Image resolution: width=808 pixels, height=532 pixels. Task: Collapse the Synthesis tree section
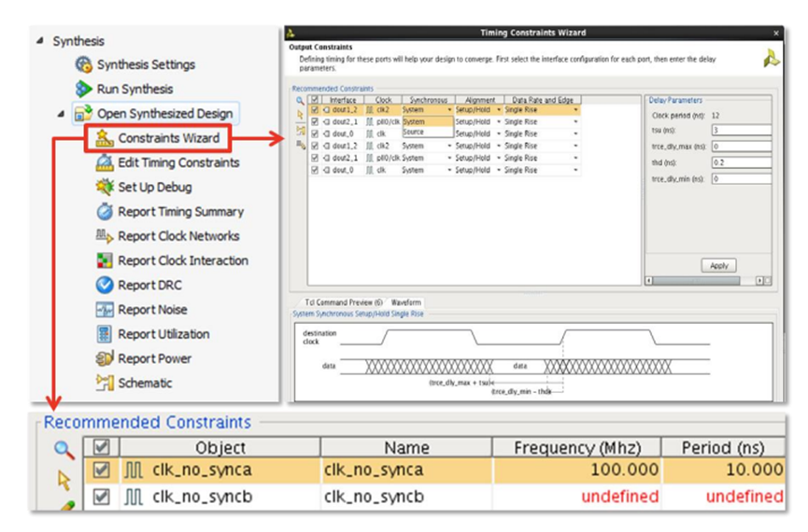point(39,41)
